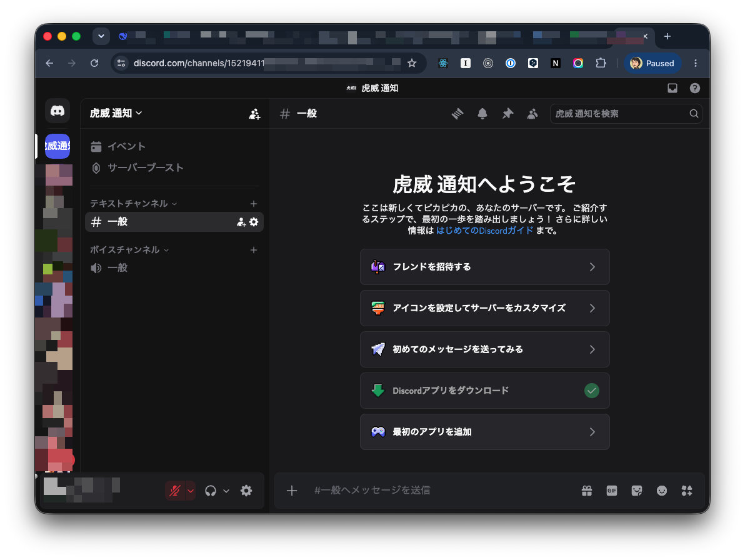Open the 虎威 通知 server name dropdown
Screen dimensions: 745x560
point(116,113)
